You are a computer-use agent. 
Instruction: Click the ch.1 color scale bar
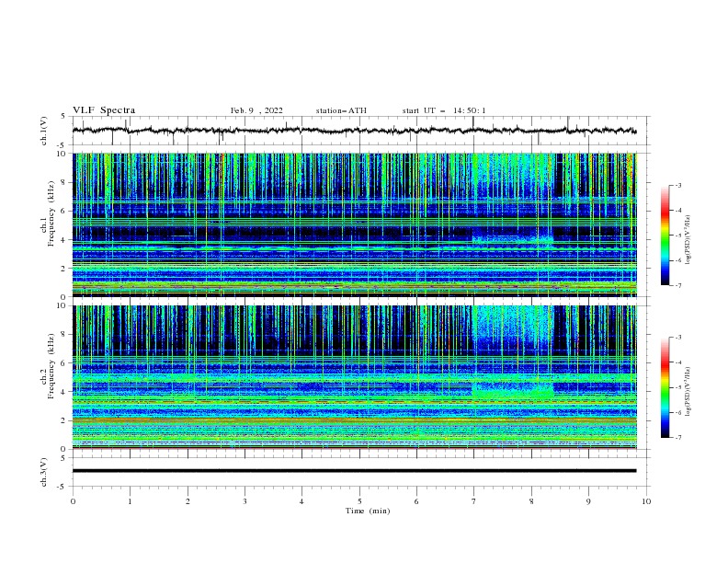[x=665, y=236]
